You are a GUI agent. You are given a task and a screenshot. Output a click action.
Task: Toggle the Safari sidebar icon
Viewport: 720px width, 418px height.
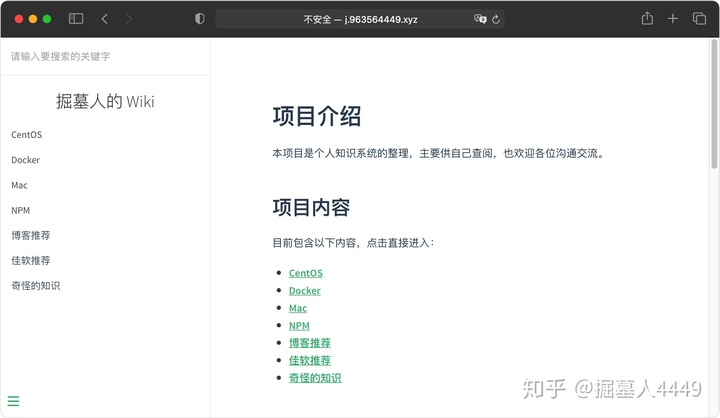[x=76, y=19]
